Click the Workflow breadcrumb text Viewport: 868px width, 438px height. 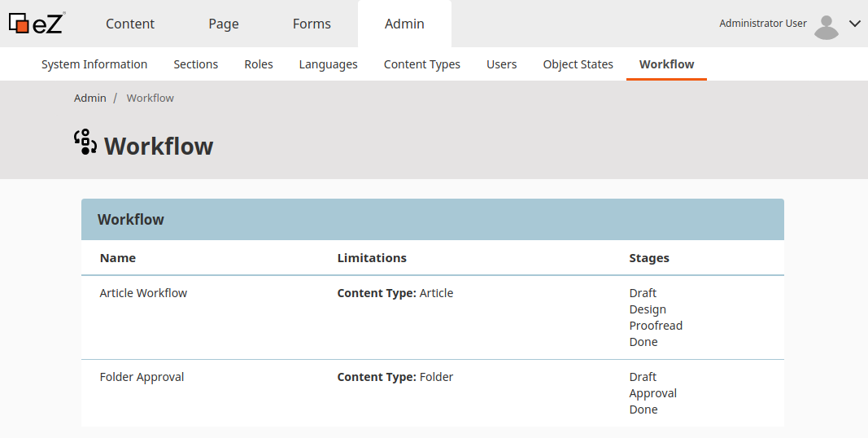(x=150, y=98)
